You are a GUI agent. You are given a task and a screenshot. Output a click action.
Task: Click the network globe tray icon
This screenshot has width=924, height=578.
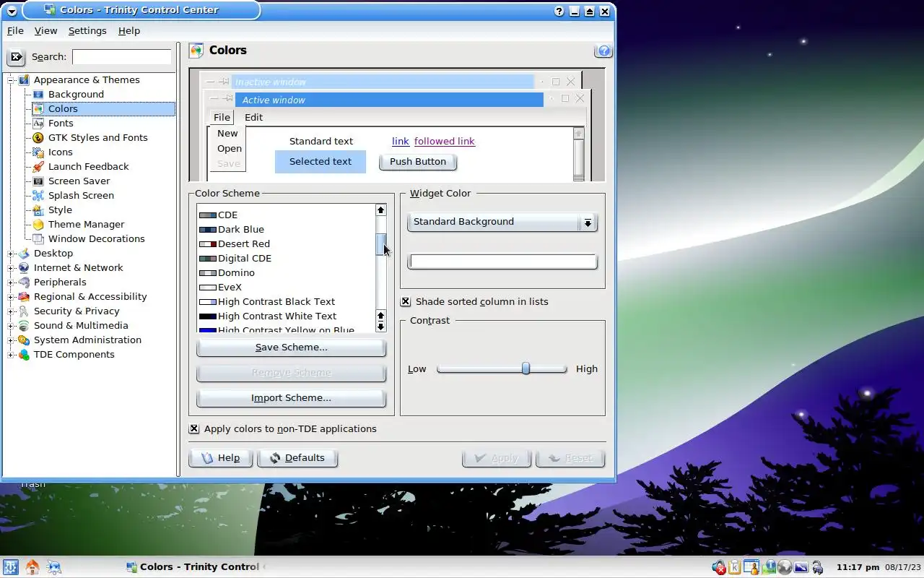[x=785, y=567]
